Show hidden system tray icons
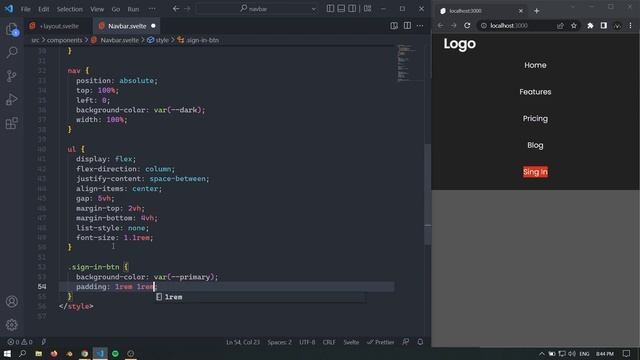 click(x=542, y=353)
